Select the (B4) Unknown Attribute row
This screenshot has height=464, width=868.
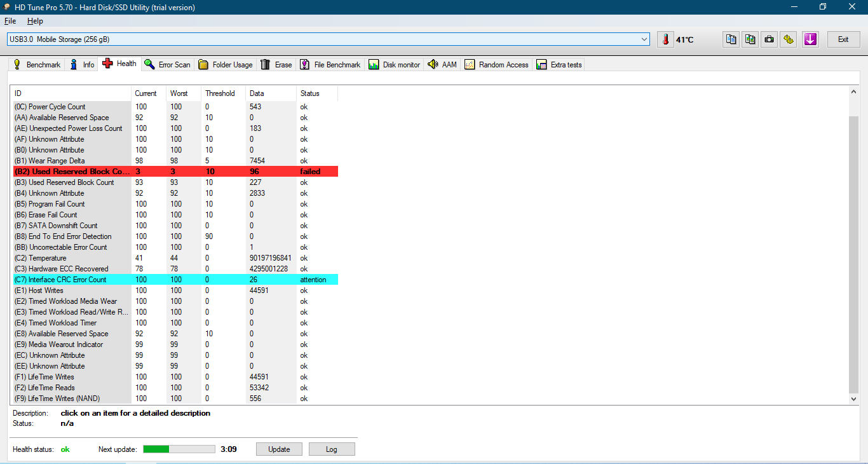[175, 193]
